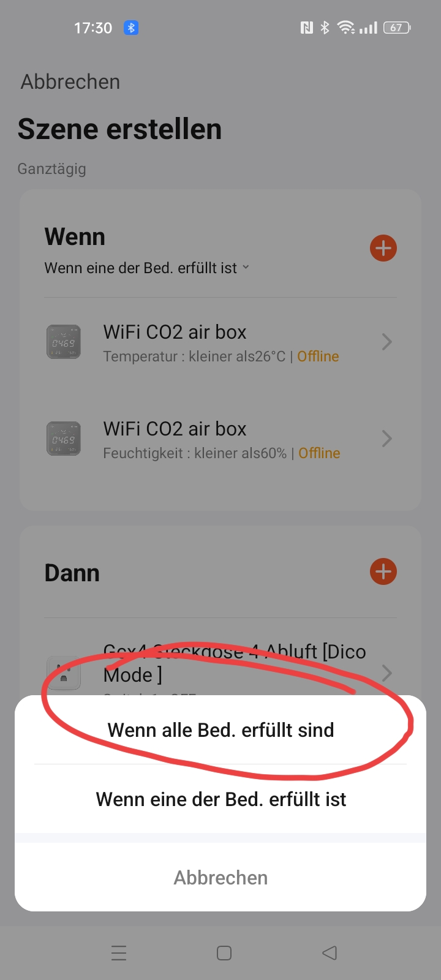Tap the socket plug device icon

point(64,673)
